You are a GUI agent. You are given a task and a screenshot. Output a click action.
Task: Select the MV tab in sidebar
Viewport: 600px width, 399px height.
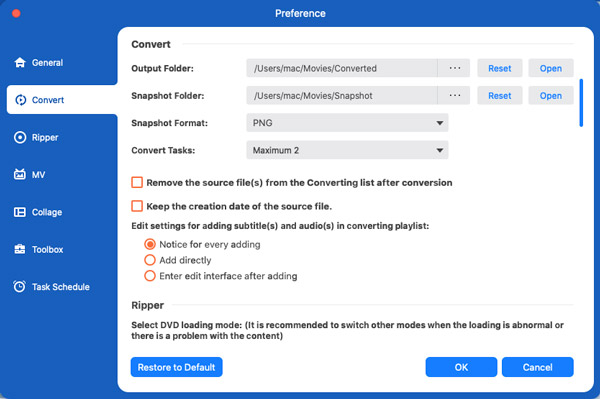tap(38, 175)
